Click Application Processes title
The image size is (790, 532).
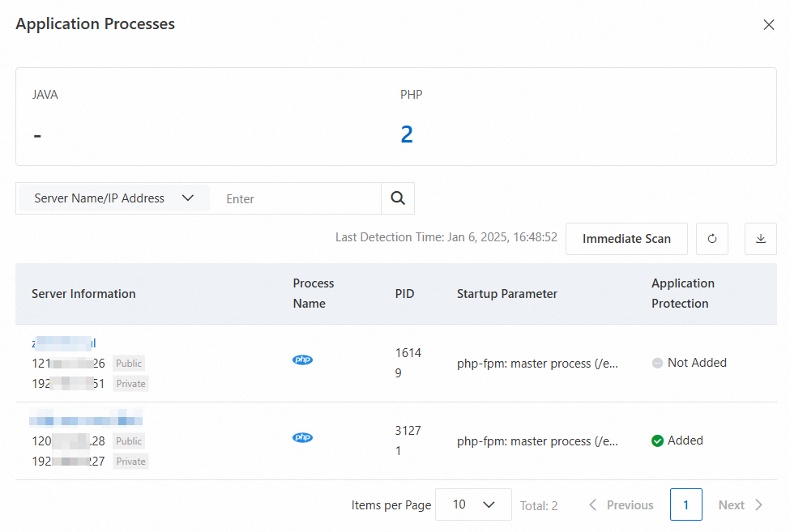pos(96,23)
